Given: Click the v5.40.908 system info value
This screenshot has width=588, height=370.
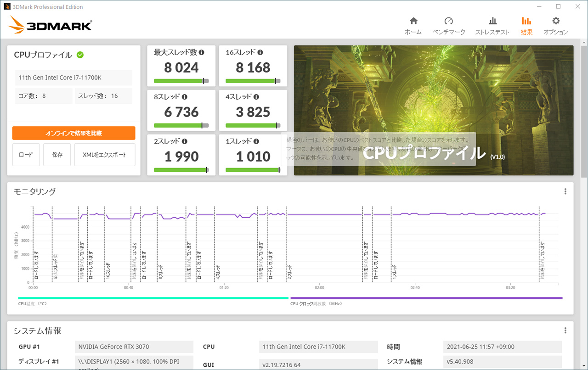Looking at the screenshot, I should (x=503, y=361).
